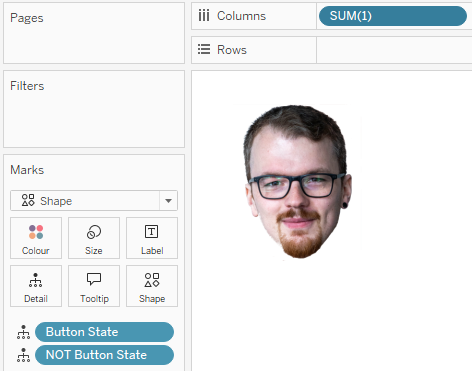This screenshot has height=371, width=472.
Task: Click the Rows shelf label text
Action: click(x=232, y=50)
